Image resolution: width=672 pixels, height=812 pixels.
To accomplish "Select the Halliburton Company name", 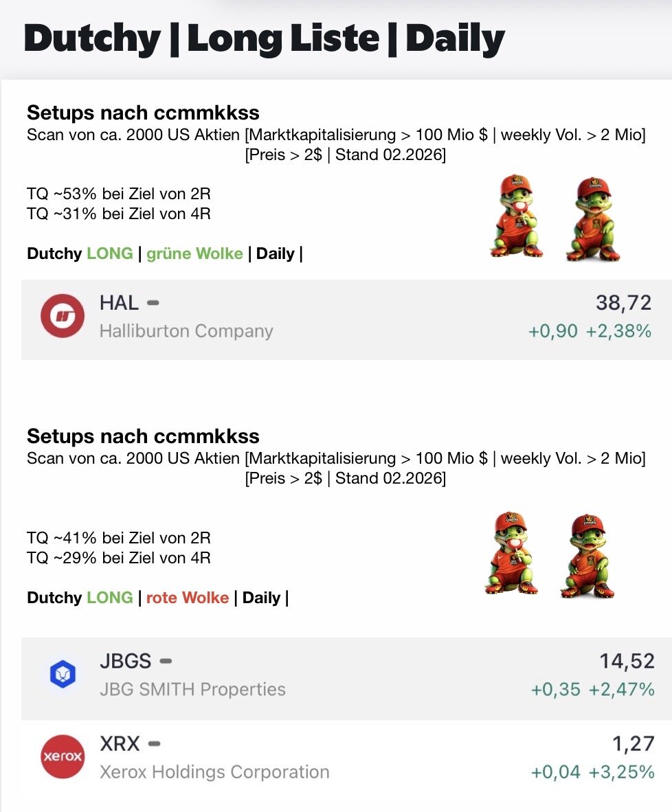I will 186,331.
